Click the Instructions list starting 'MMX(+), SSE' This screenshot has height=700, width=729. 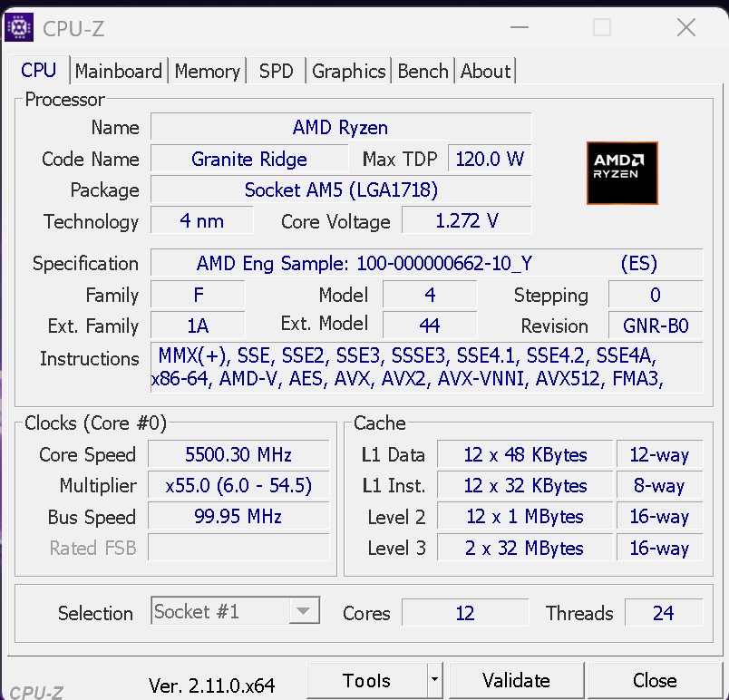426,367
